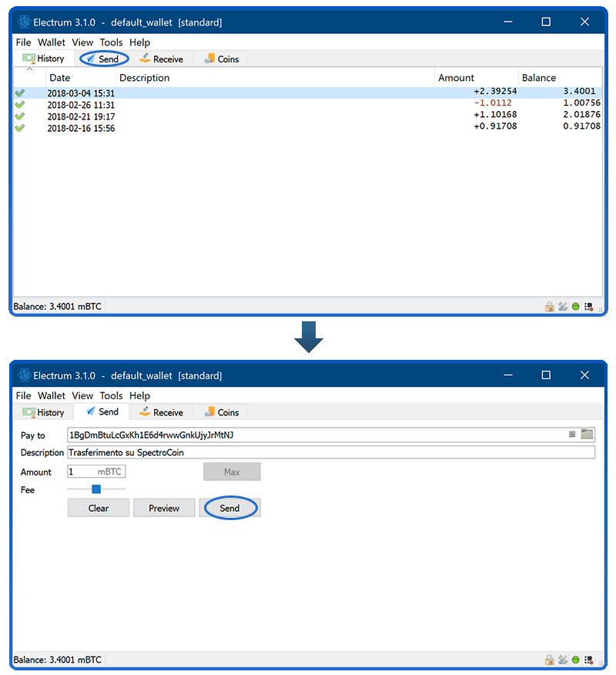
Task: Open preferences tools icon in bottom window status bar
Action: tap(563, 660)
